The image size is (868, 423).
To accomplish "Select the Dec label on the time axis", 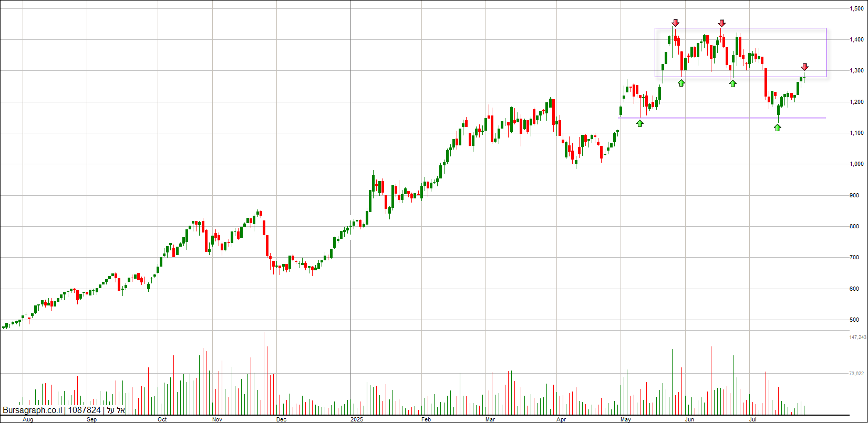I will click(x=281, y=420).
